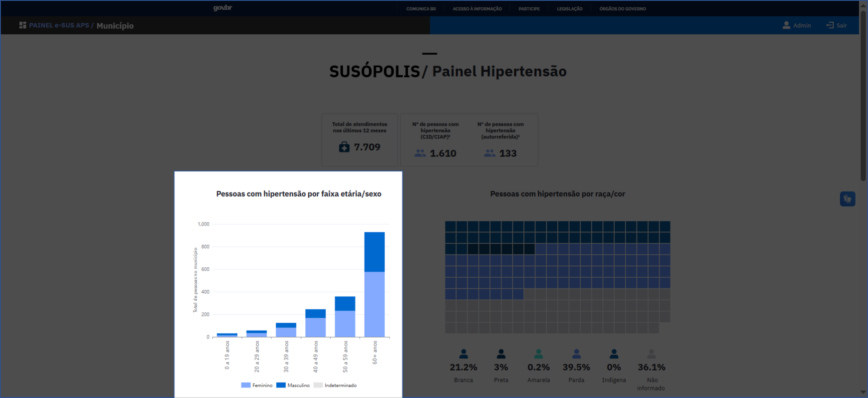Click the medical kit icon for atendimentos
The height and width of the screenshot is (398, 868).
pos(344,147)
